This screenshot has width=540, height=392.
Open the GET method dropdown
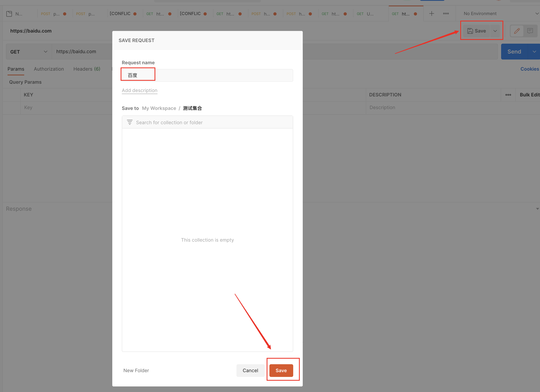coord(29,52)
